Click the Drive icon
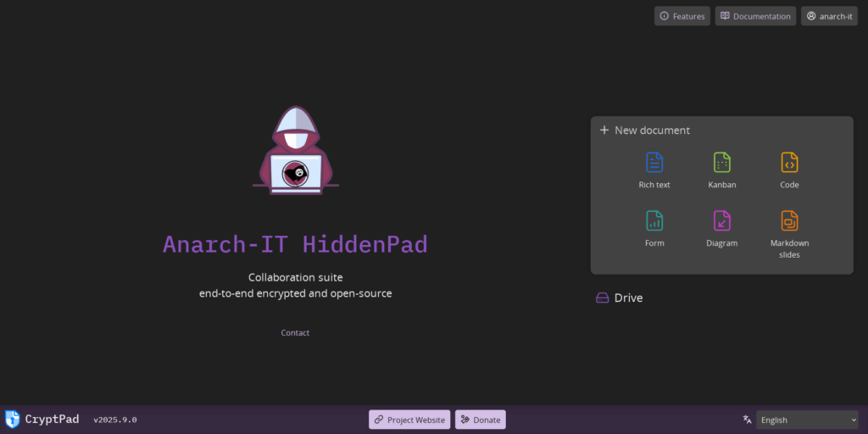The image size is (868, 434). (x=603, y=298)
